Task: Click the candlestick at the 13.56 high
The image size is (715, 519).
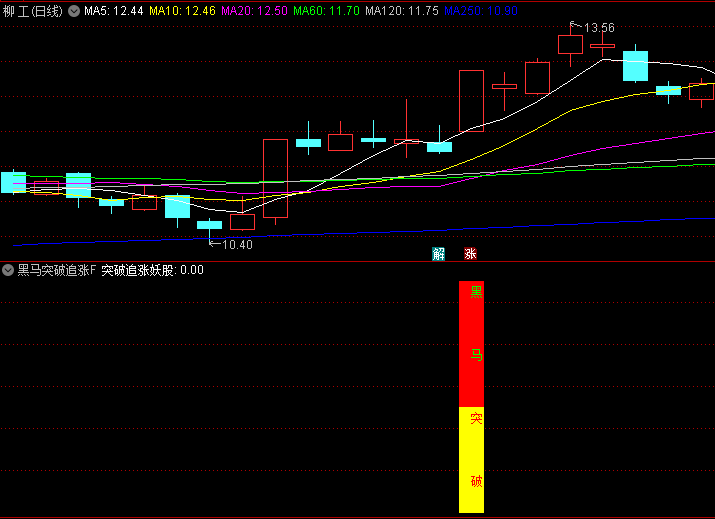Action: pyautogui.click(x=570, y=44)
